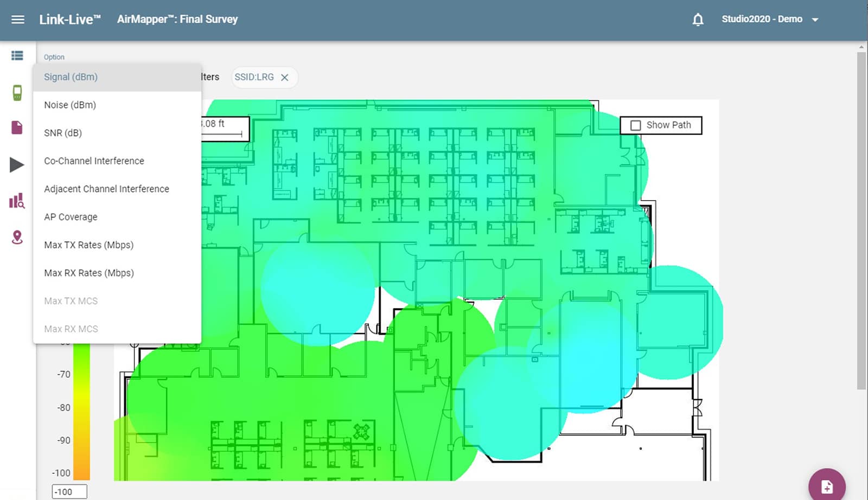868x500 pixels.
Task: Open the hamburger menu
Action: click(x=18, y=19)
